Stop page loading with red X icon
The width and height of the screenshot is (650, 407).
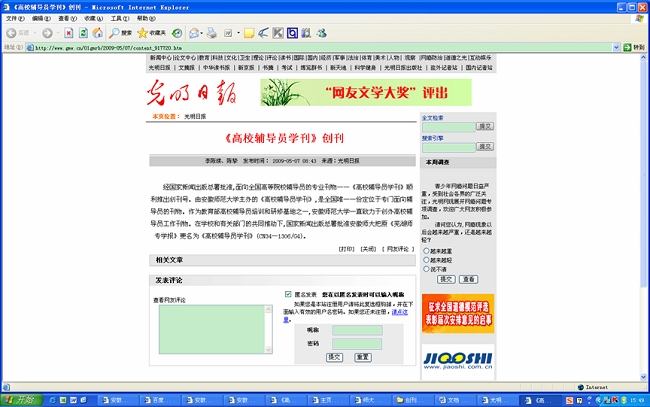(69, 33)
